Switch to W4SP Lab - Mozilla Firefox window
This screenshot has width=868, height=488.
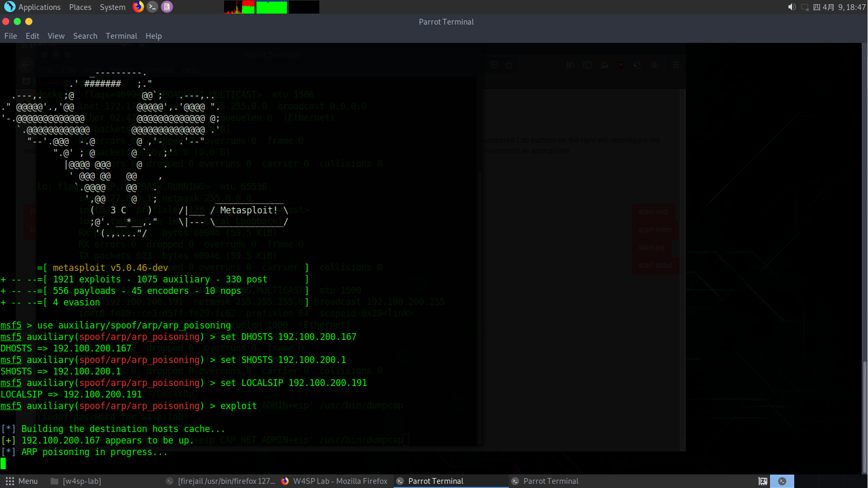335,481
